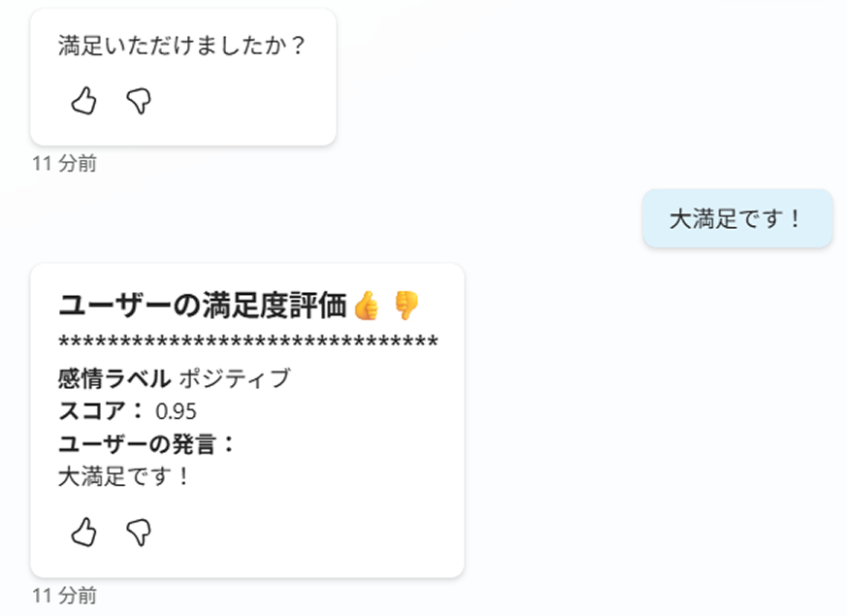Click the asterisk divider line in card

pos(248,342)
